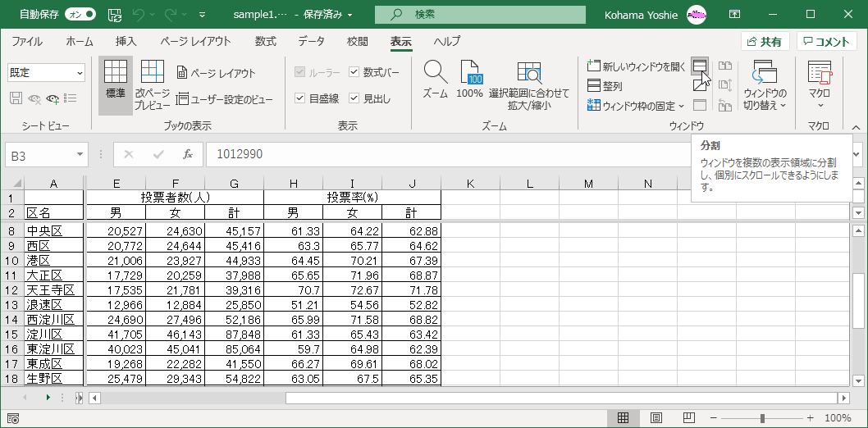Click the 100% zoom level in status bar
The height and width of the screenshot is (428, 868).
pos(838,418)
